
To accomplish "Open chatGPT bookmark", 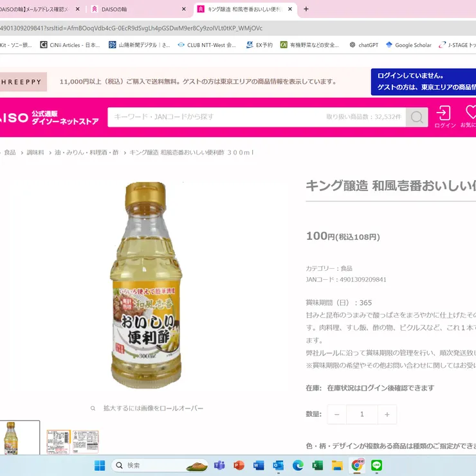I will pos(363,45).
